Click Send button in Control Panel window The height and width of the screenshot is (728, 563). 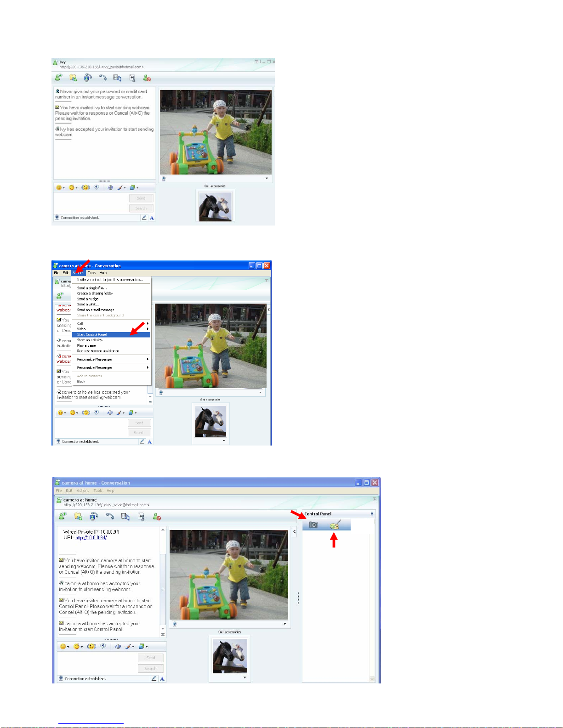151,658
